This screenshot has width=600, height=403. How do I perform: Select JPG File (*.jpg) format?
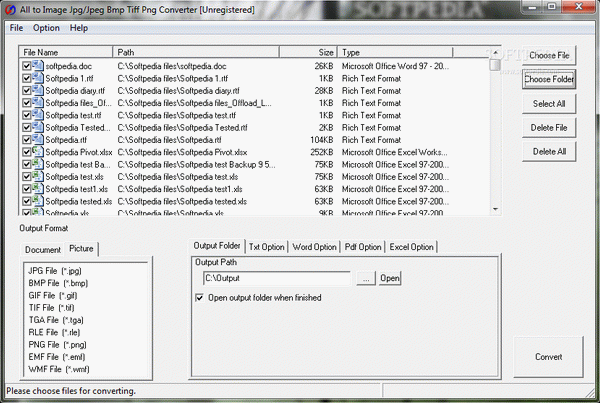[55, 271]
